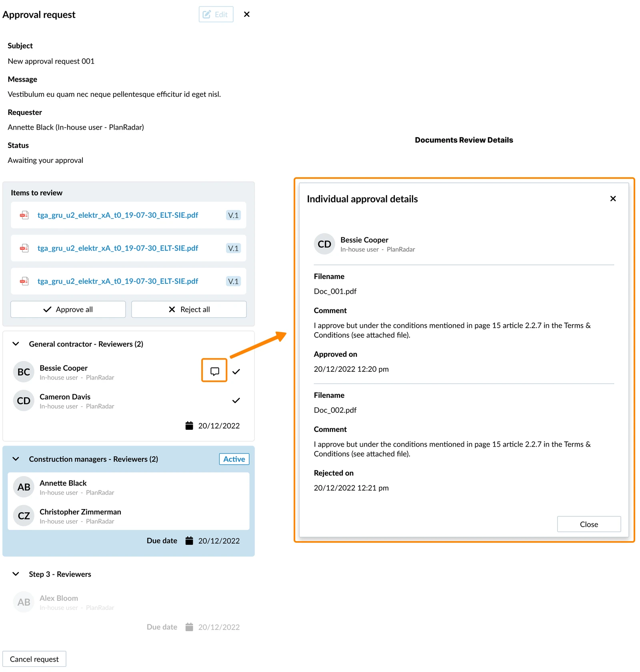The height and width of the screenshot is (672, 640).
Task: Click the Cancel request button
Action: pyautogui.click(x=34, y=659)
